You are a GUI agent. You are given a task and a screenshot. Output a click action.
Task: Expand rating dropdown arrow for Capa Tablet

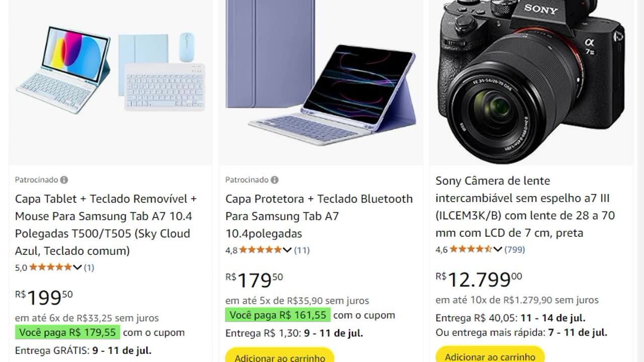tap(77, 267)
